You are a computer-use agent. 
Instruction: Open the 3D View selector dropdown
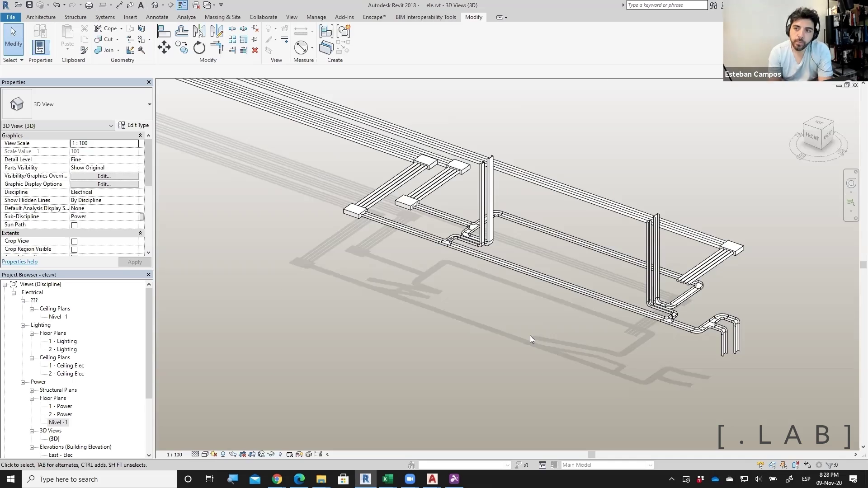pos(111,126)
